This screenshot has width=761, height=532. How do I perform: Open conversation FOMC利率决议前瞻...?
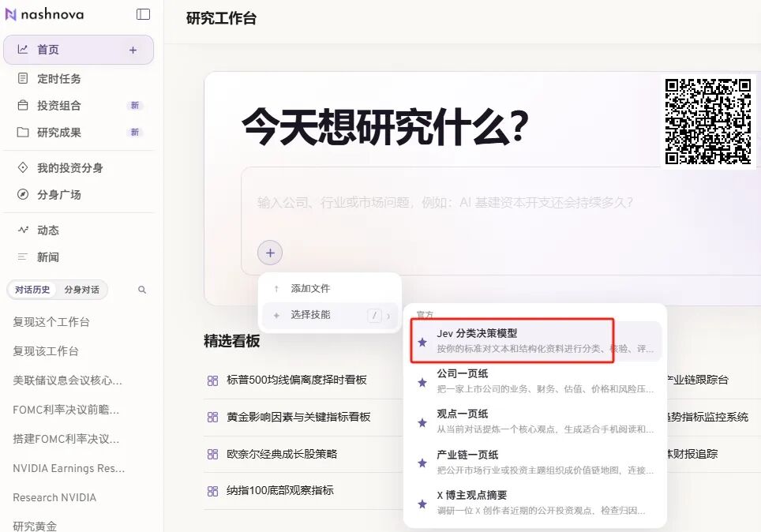click(x=66, y=410)
